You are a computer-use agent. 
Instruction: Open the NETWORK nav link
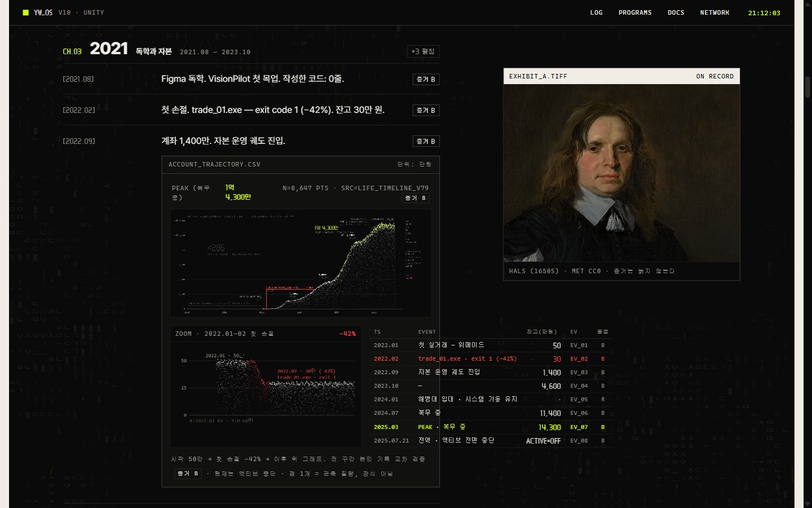click(714, 12)
